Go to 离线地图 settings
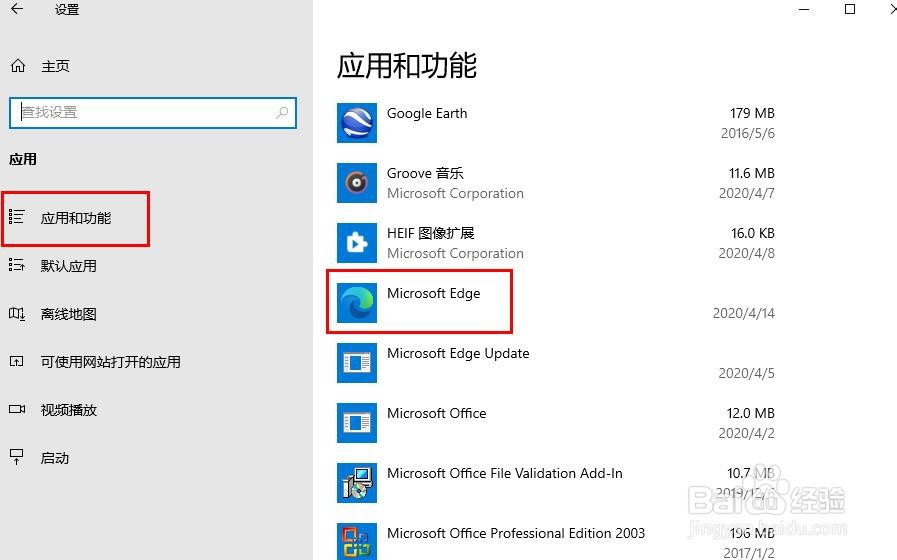This screenshot has height=560, width=897. pos(68,314)
